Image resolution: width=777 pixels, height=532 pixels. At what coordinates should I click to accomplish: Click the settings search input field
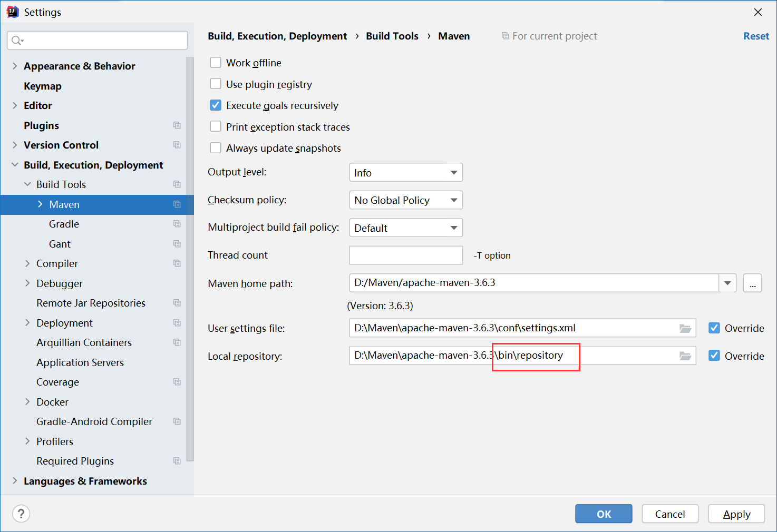[98, 41]
